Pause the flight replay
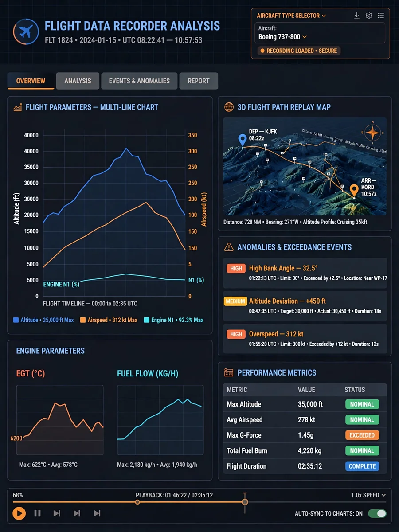 38,513
